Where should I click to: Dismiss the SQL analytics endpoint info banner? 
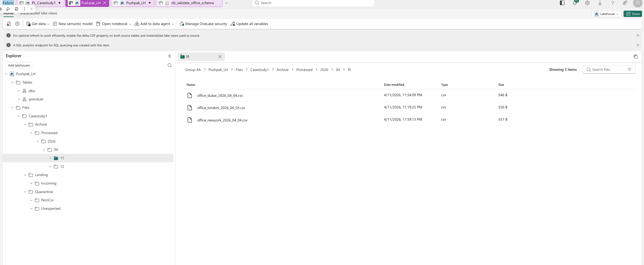[638, 45]
